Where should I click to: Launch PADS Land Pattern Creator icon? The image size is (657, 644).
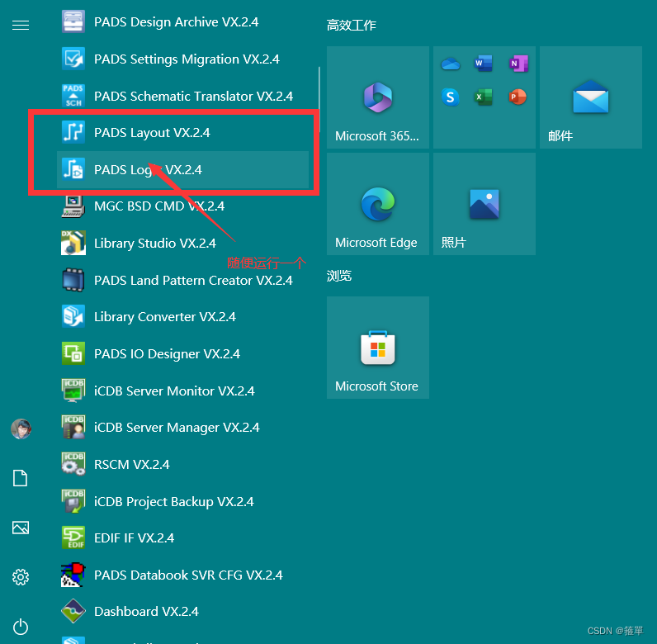[73, 280]
